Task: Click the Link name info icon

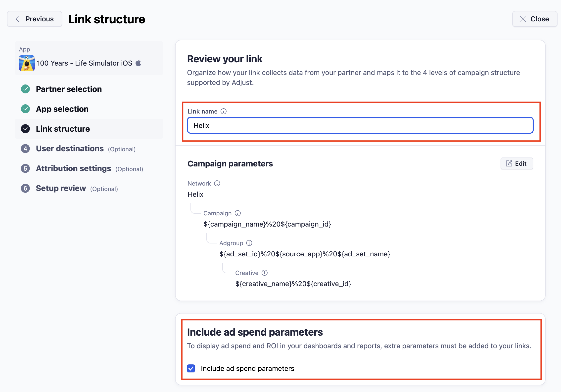Action: coord(224,111)
